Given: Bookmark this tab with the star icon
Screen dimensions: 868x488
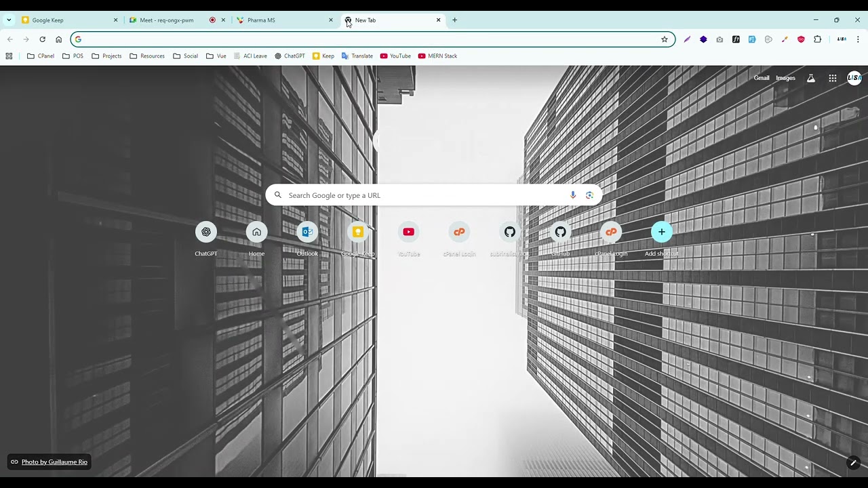Looking at the screenshot, I should click(665, 39).
